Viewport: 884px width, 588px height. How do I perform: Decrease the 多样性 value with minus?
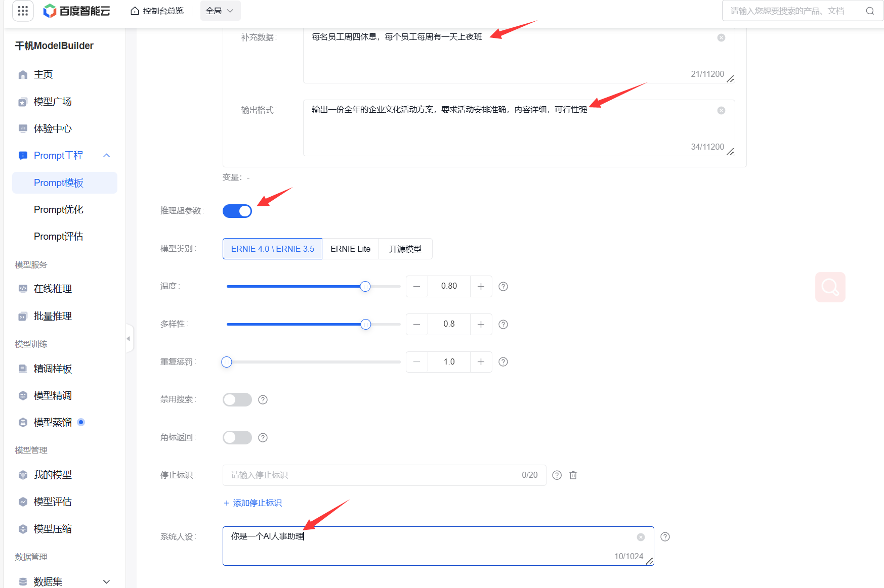(417, 324)
